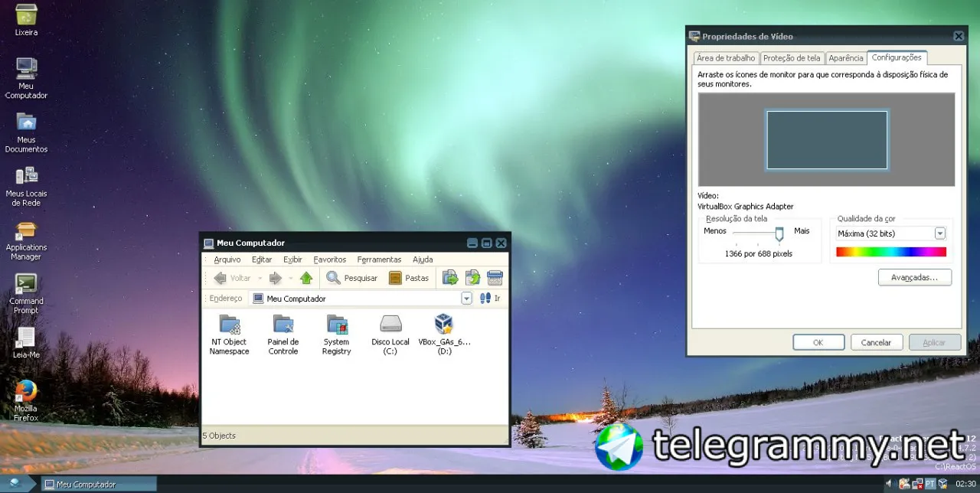980x493 pixels.
Task: Go up one folder level
Action: [306, 278]
